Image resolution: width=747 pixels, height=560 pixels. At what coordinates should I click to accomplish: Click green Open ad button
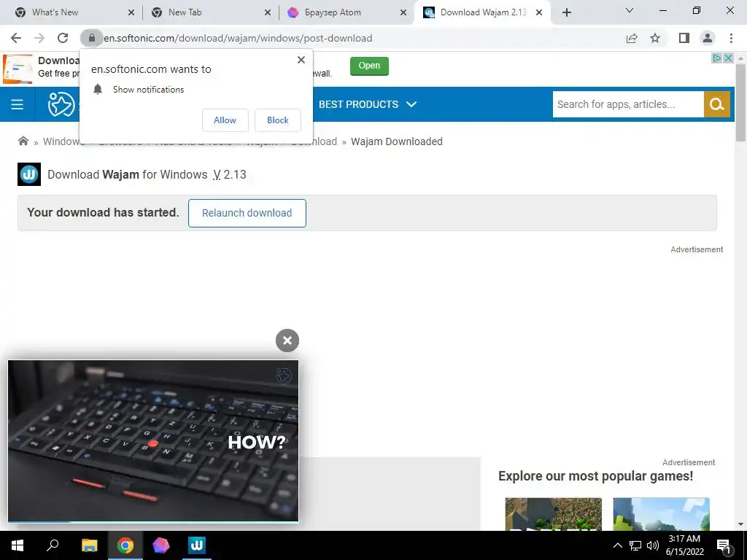[x=369, y=66]
